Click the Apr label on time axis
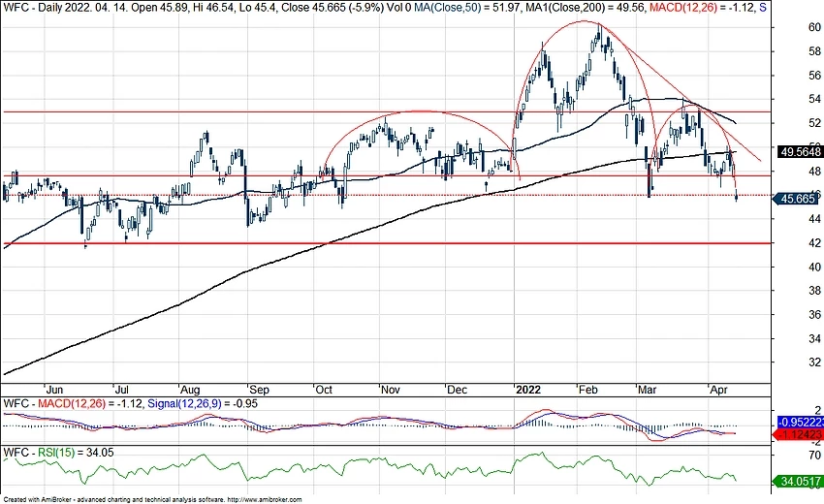The image size is (824, 504). point(718,390)
